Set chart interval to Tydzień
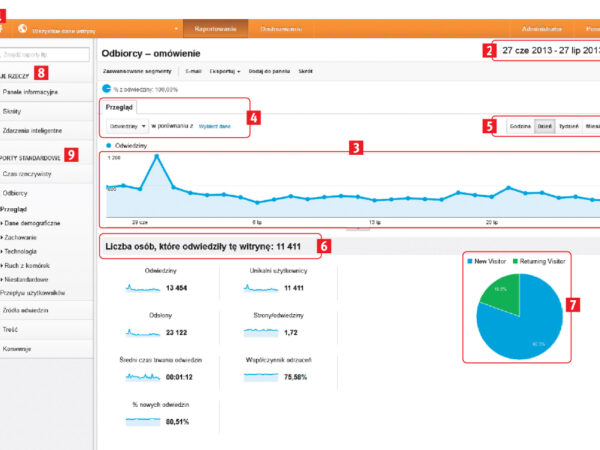This screenshot has width=600, height=450. tap(571, 126)
